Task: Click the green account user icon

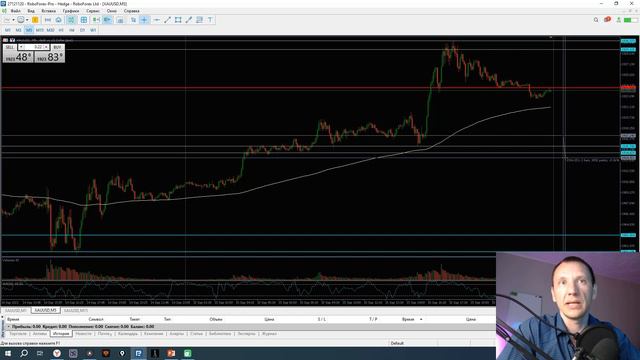Action: 619,20
